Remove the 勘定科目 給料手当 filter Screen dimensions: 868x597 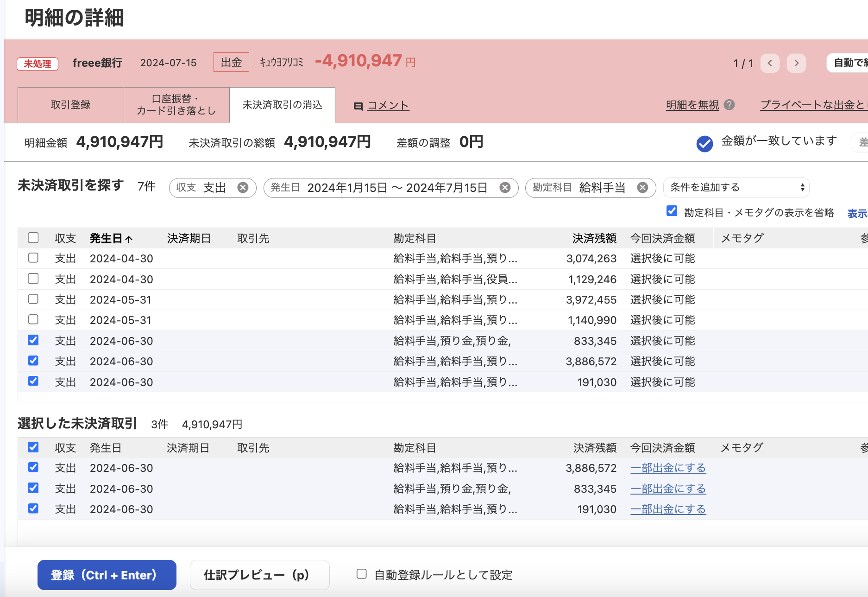pyautogui.click(x=642, y=188)
